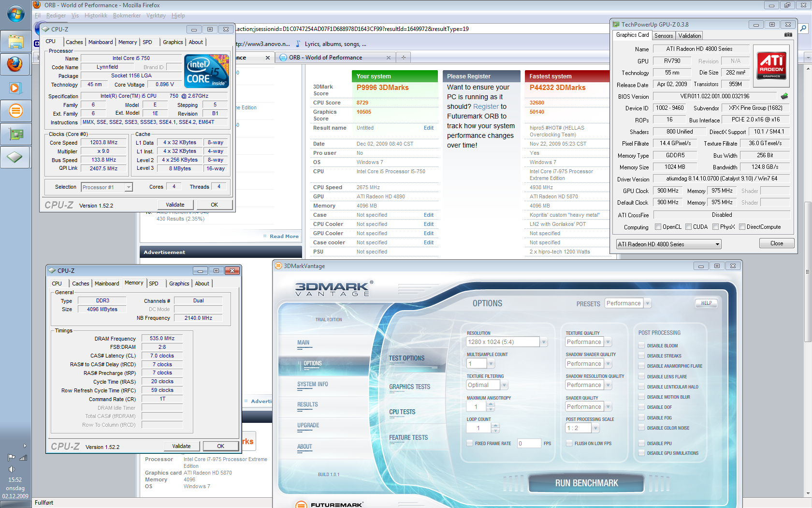Switch to GPU-Z Sensors tab
This screenshot has width=812, height=508.
coord(663,36)
